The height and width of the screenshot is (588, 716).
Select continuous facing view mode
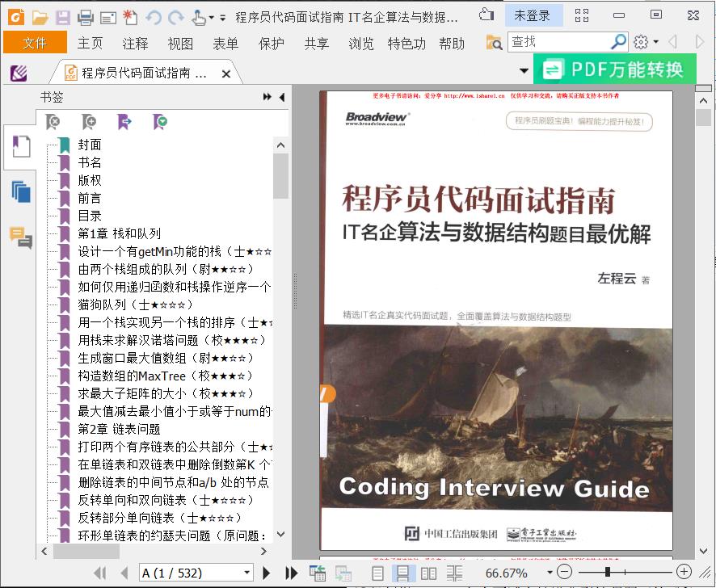(x=454, y=573)
